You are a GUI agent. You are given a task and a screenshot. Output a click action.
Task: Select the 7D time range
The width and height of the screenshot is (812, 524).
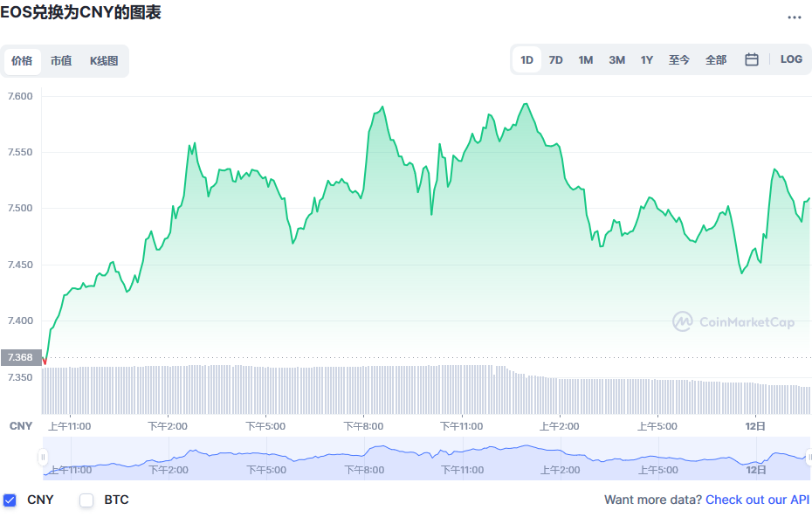tap(555, 60)
